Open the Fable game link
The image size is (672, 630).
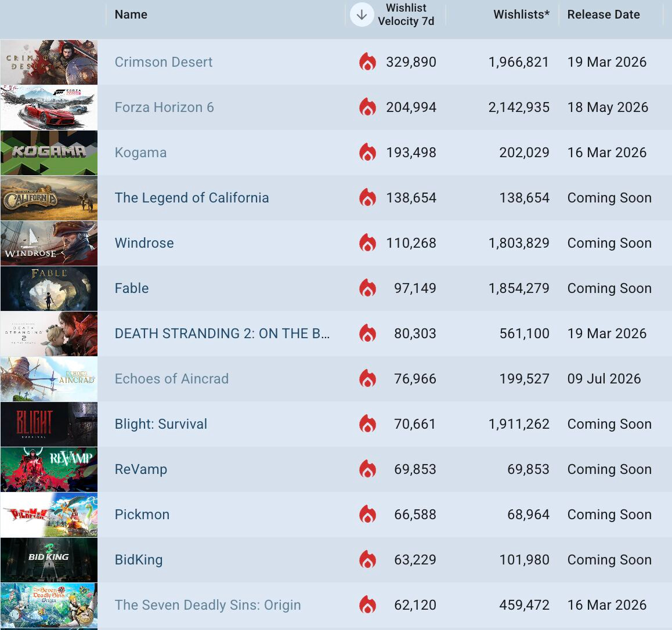(132, 288)
